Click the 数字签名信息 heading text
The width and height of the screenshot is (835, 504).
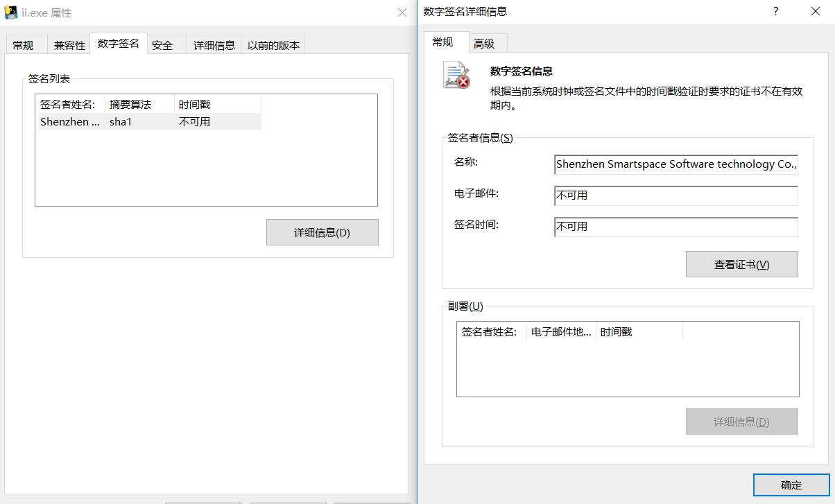(x=522, y=71)
